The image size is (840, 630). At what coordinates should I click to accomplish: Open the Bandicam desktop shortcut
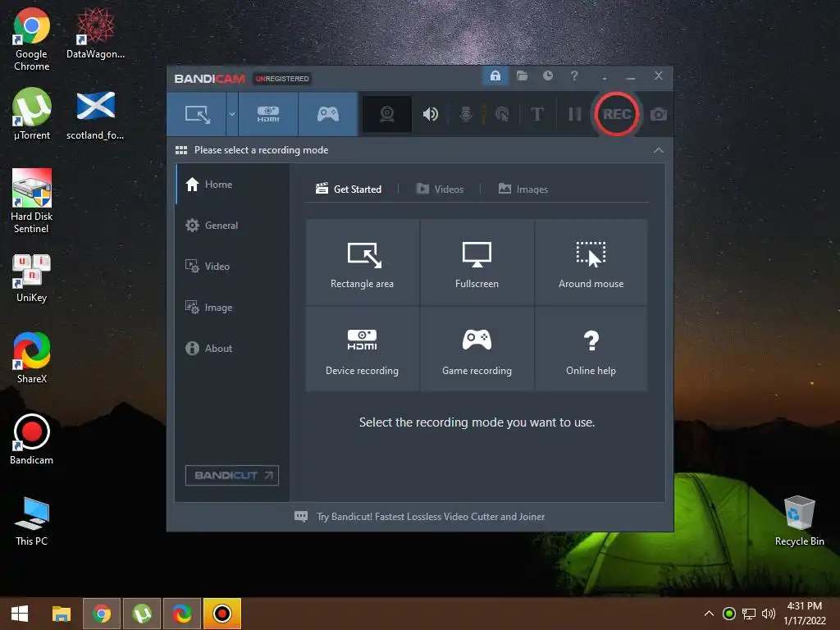pyautogui.click(x=32, y=440)
